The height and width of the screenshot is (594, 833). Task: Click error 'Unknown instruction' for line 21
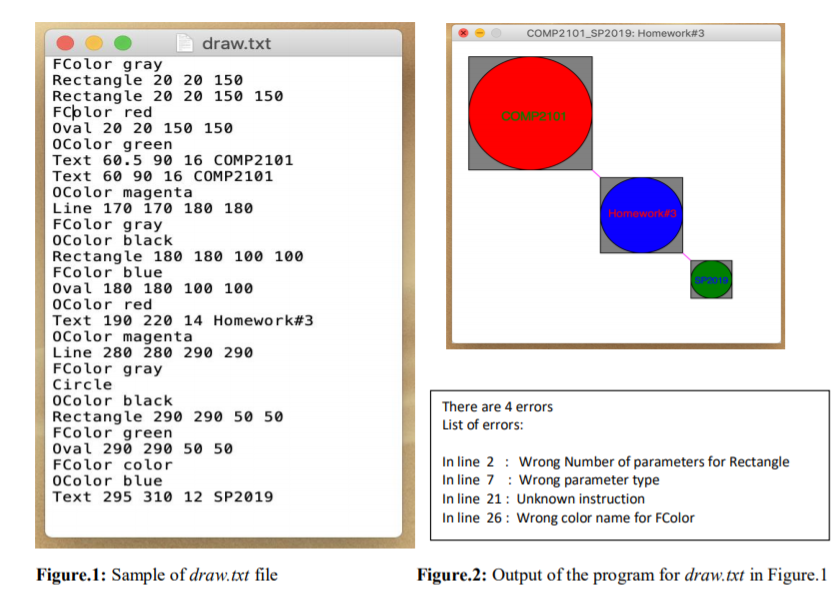point(581,499)
